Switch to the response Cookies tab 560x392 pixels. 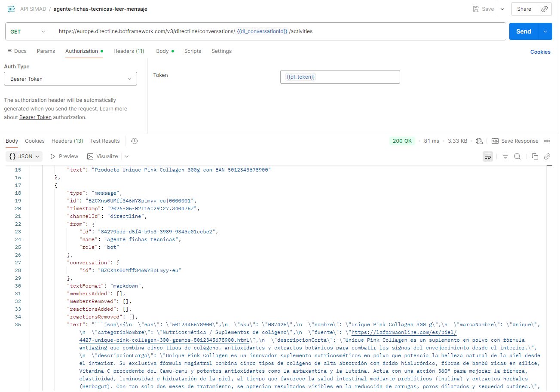(35, 141)
